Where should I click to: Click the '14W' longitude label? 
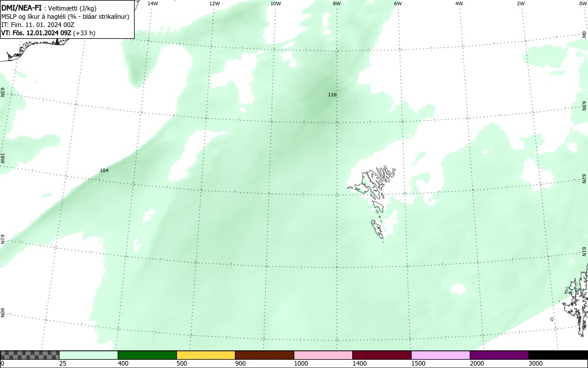[153, 4]
